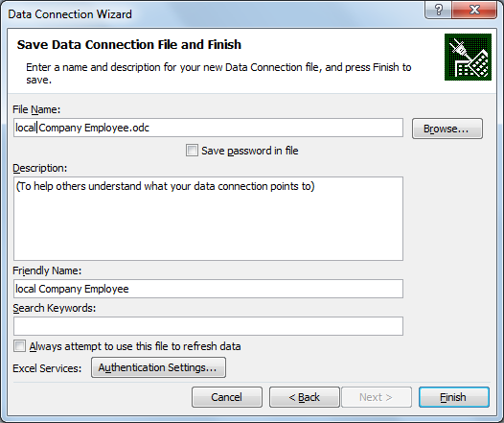Screen dimensions: 504x423
Task: Click the disabled Next button
Action: point(377,397)
